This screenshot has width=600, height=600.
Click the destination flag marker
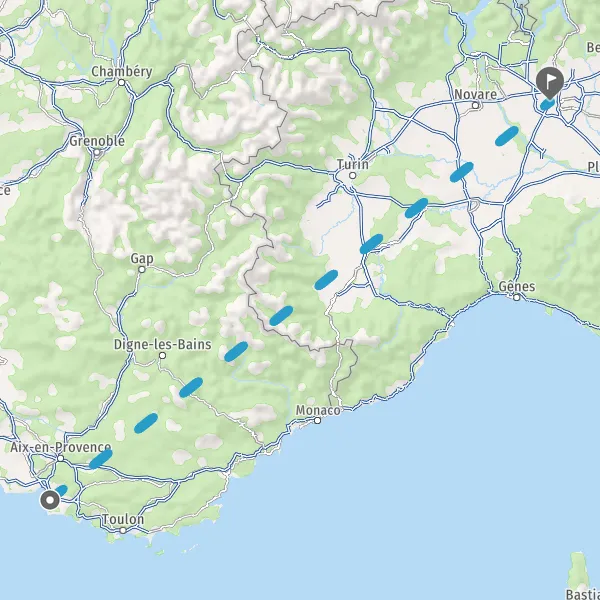pos(549,82)
